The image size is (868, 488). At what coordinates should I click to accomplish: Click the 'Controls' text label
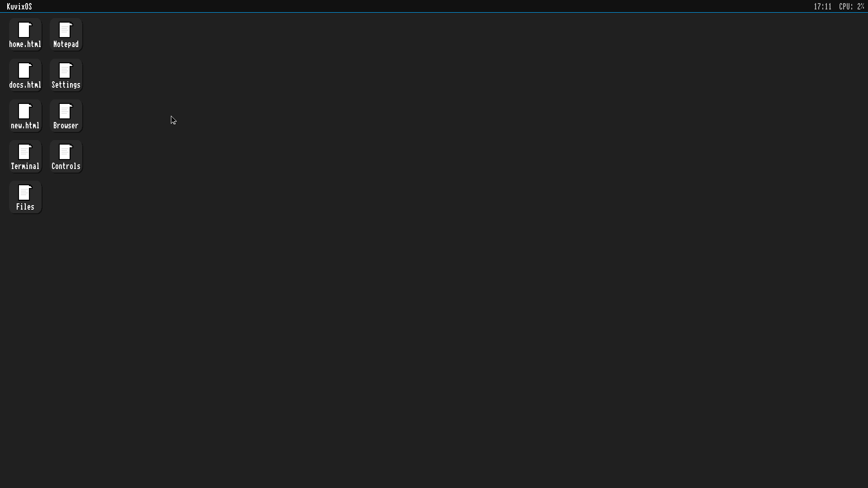coord(66,166)
